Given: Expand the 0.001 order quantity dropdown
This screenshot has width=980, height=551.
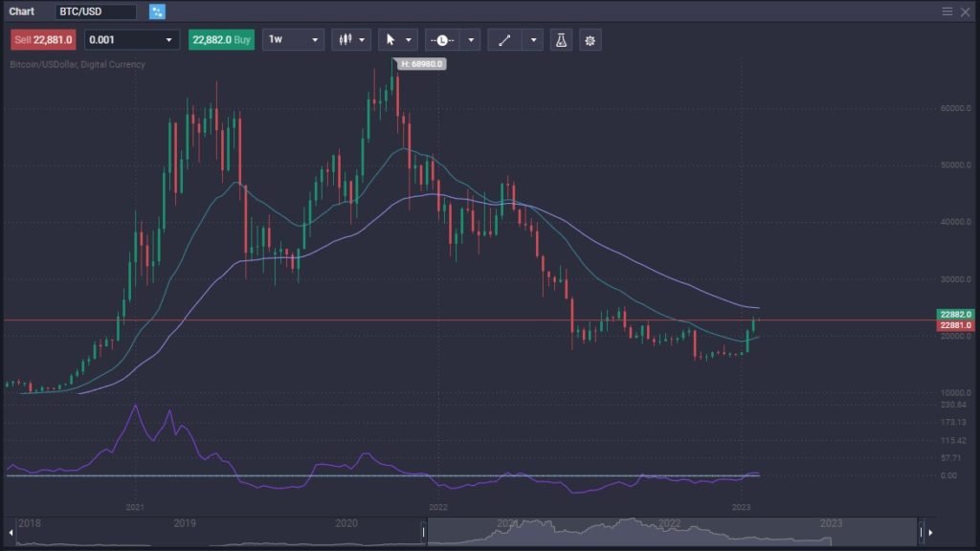Looking at the screenshot, I should click(169, 39).
